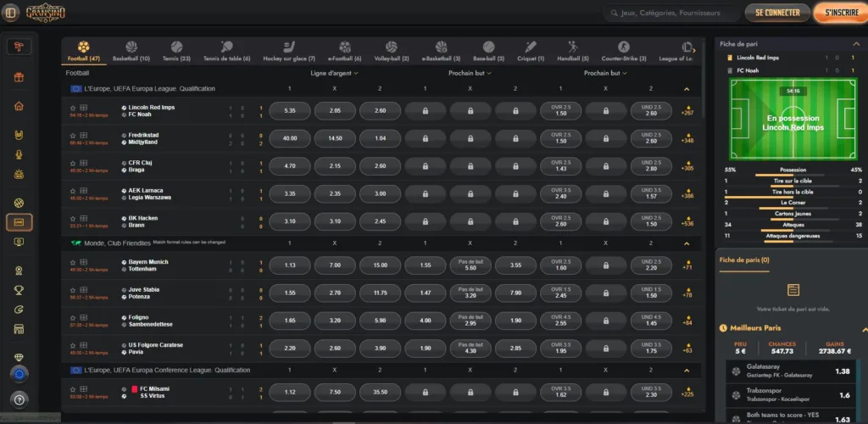Open the monitor e-sports icon in sidebar
868x424 pixels.
pyautogui.click(x=19, y=242)
